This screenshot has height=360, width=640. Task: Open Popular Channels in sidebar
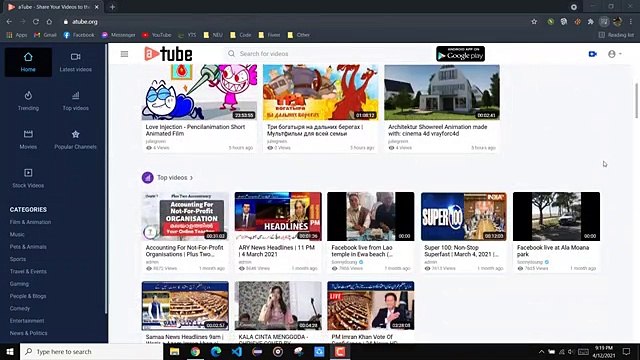(x=76, y=140)
